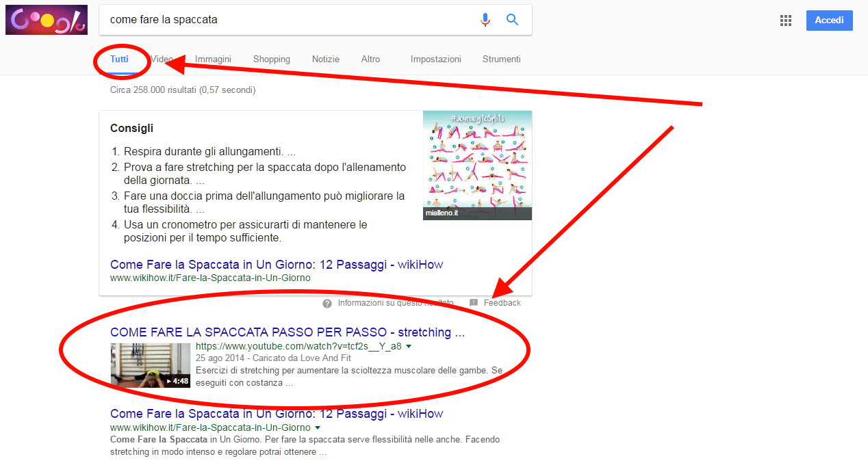Play the stretching video thumbnail
868x463 pixels.
coord(150,365)
